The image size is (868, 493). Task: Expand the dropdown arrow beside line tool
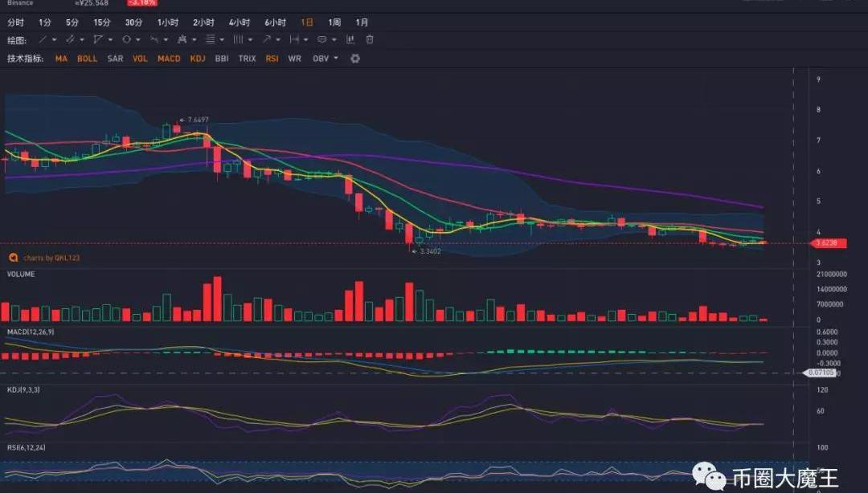54,39
